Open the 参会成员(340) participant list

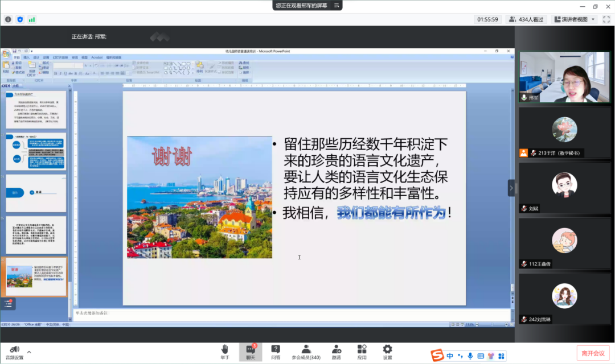coord(306,350)
